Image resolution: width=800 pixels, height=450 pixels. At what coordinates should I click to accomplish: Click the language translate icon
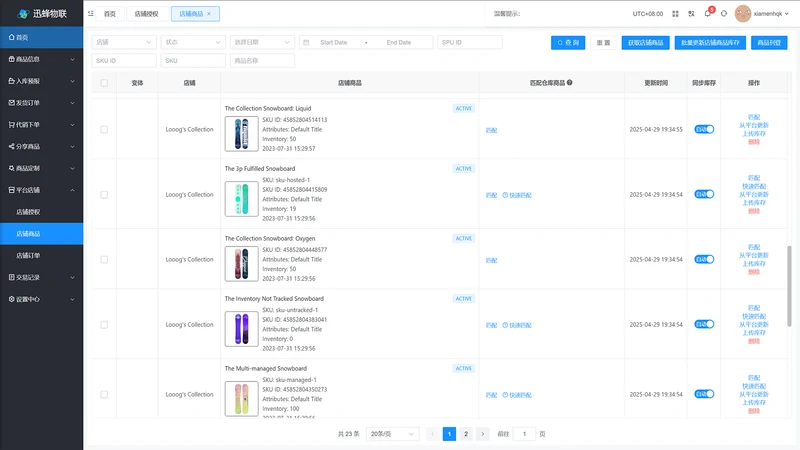click(691, 14)
